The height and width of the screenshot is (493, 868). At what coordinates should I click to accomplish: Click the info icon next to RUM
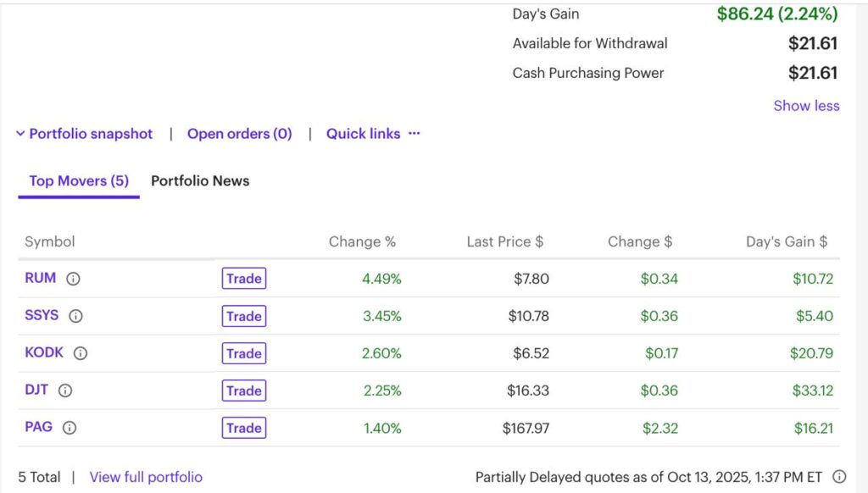74,279
